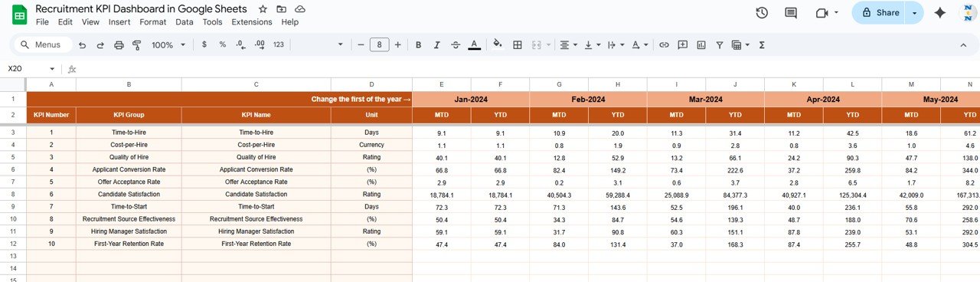980x282 pixels.
Task: Click the font size field
Action: click(380, 45)
